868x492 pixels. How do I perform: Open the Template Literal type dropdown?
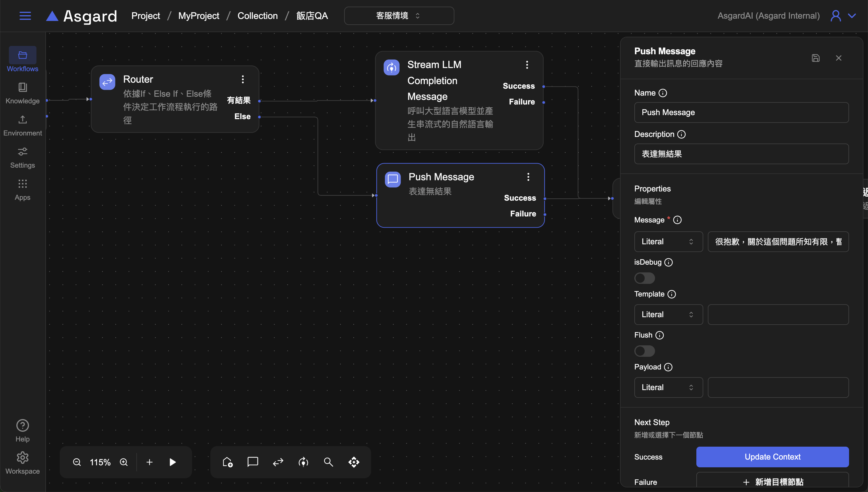[x=668, y=315]
